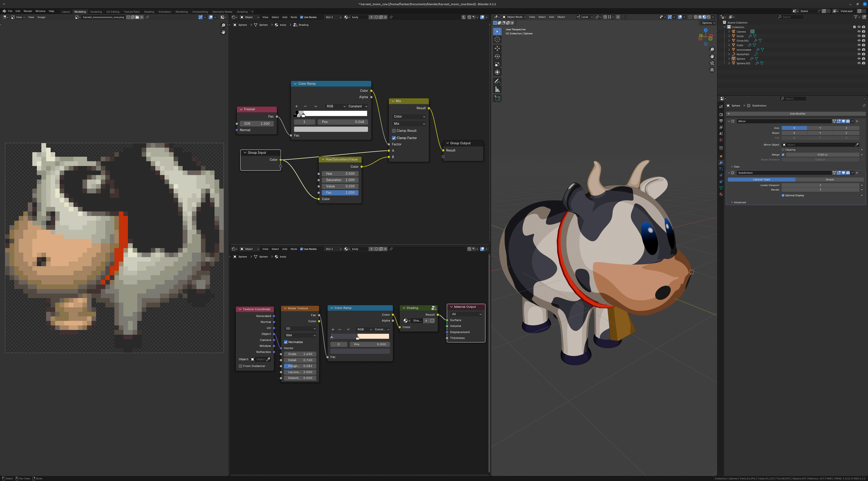Adjust the Hue slider on Hue/Saturation/Value node
The image size is (868, 481).
pos(340,174)
